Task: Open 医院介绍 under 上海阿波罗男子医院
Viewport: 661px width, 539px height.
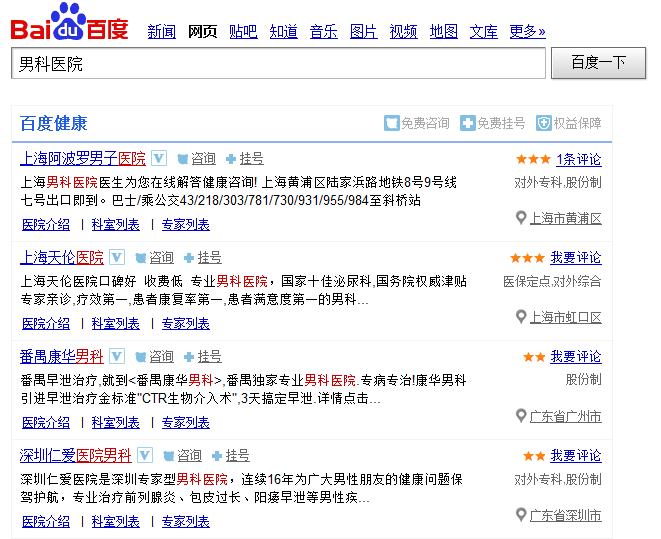Action: click(46, 225)
